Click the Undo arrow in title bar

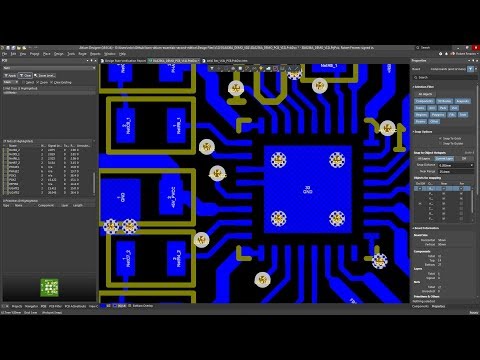(30, 48)
